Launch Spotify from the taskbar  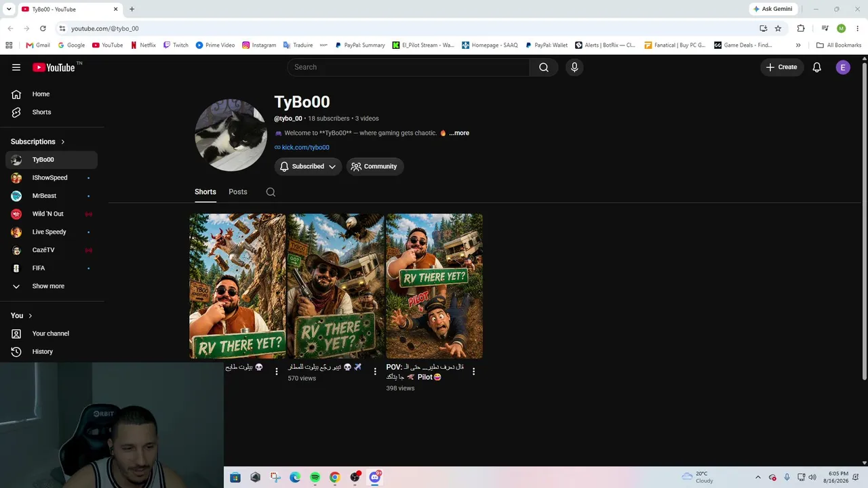(315, 477)
